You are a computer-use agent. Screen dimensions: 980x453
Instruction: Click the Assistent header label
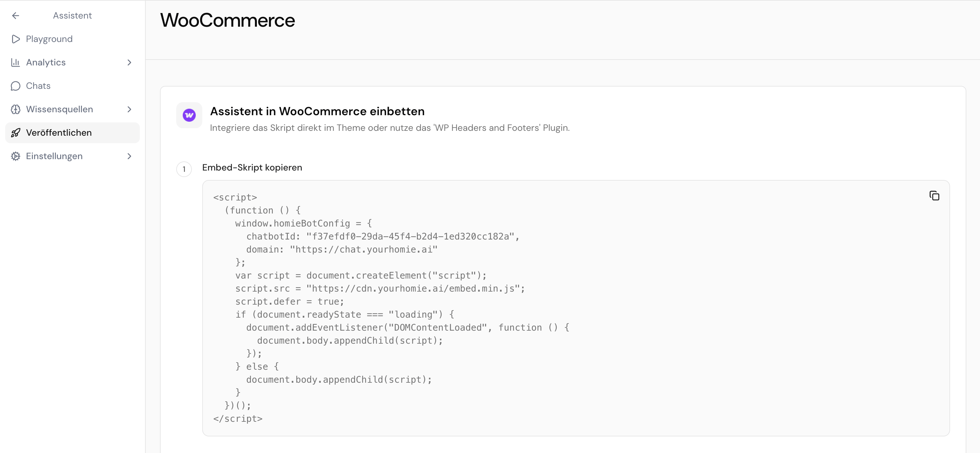coord(72,16)
